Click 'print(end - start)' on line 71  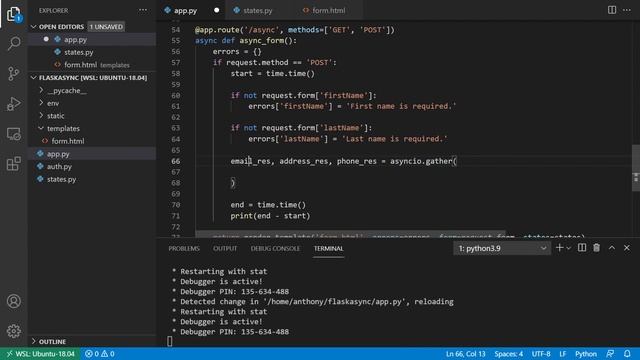click(270, 216)
